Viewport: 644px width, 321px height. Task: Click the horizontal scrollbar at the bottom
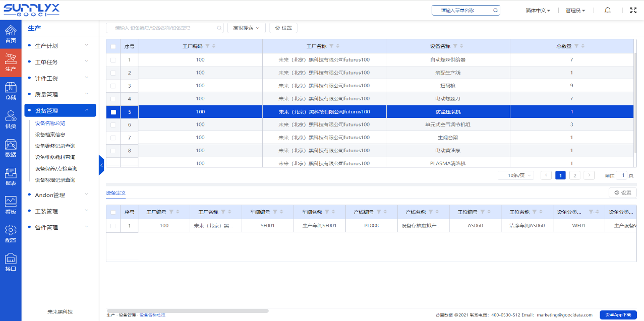(x=188, y=311)
